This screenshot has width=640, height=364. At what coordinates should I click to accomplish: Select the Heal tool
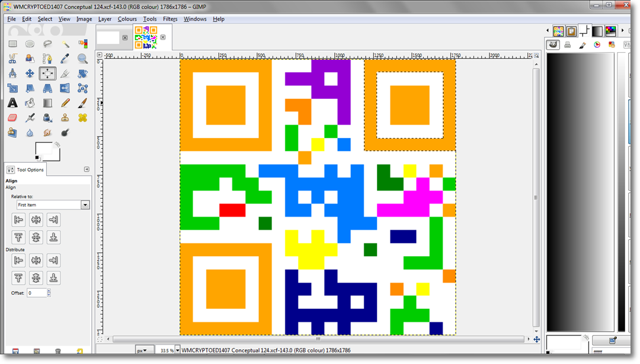pos(82,118)
